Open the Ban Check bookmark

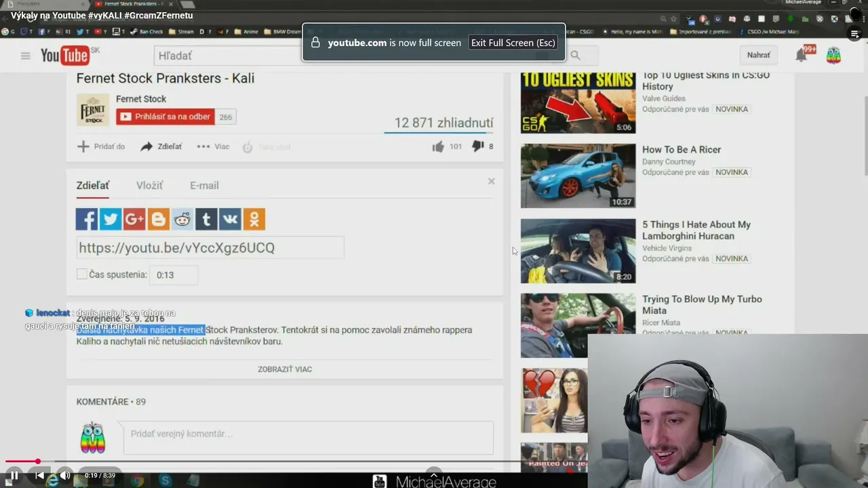pyautogui.click(x=146, y=32)
